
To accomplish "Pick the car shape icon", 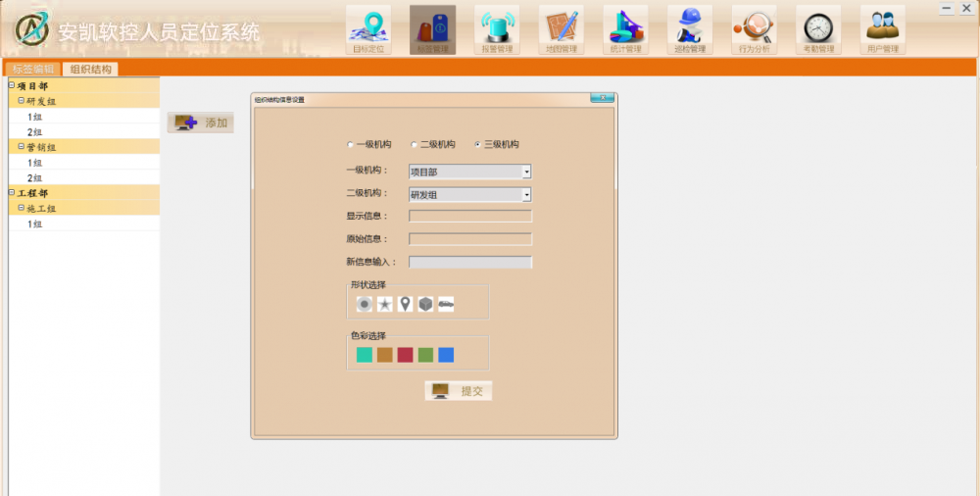I will click(446, 305).
